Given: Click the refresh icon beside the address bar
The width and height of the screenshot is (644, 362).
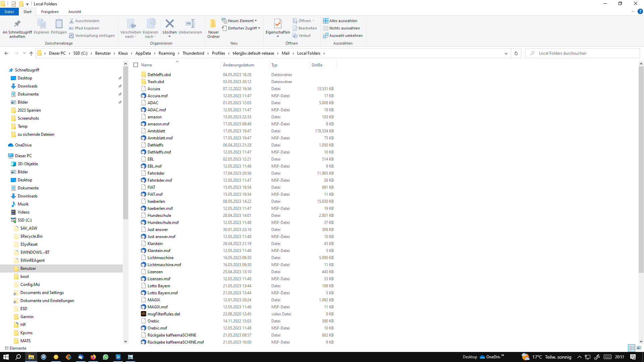Looking at the screenshot, I should click(516, 53).
